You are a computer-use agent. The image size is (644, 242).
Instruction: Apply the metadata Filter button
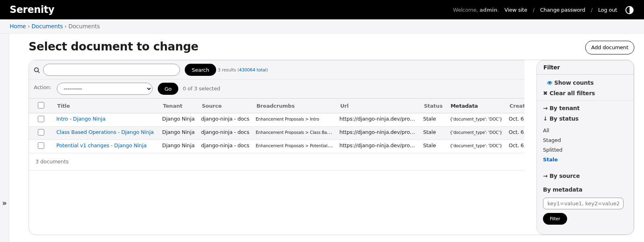point(555,219)
